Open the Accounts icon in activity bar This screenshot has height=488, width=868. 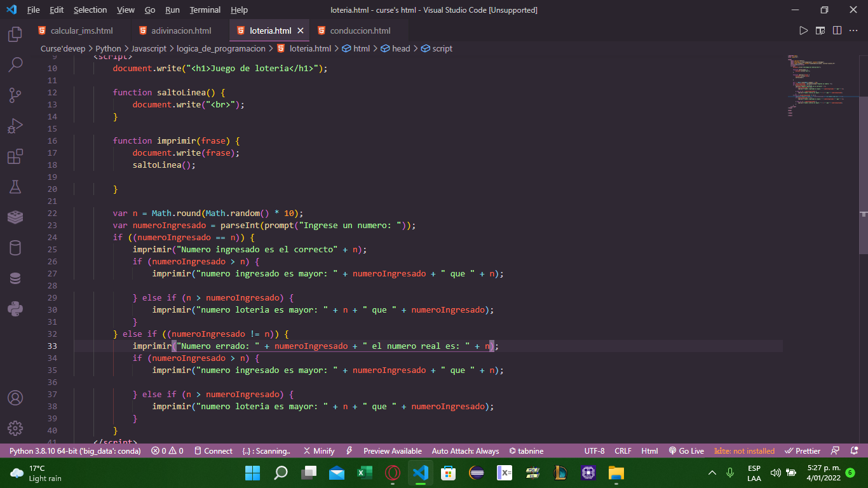coord(15,398)
